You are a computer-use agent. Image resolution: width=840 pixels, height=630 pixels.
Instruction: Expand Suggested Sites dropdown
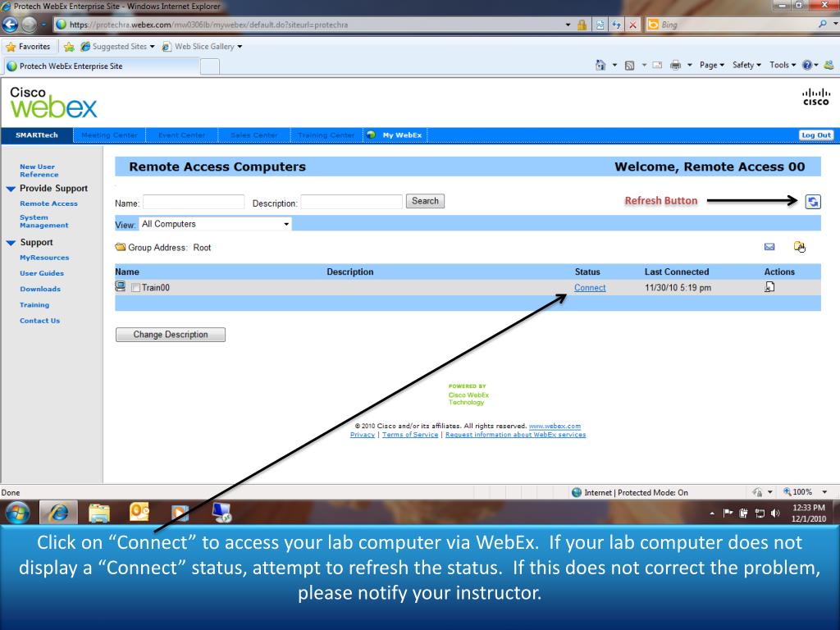152,47
